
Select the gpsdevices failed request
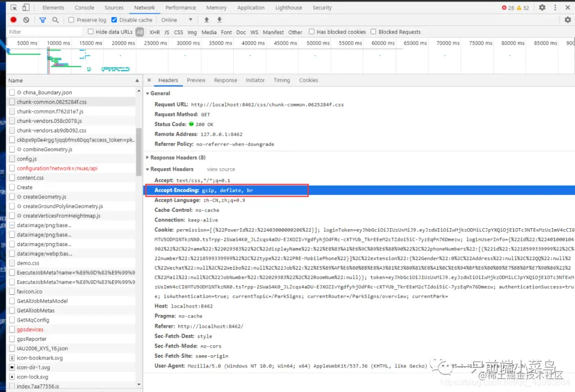coord(30,329)
